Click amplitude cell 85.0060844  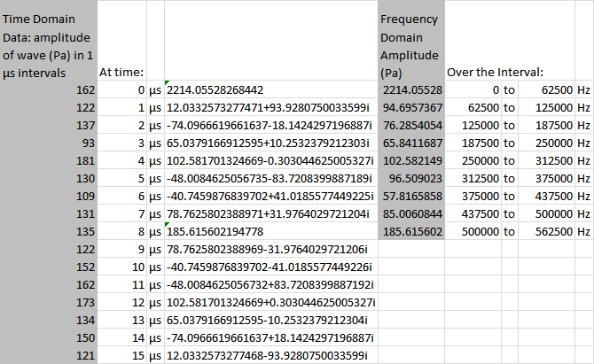tap(411, 213)
